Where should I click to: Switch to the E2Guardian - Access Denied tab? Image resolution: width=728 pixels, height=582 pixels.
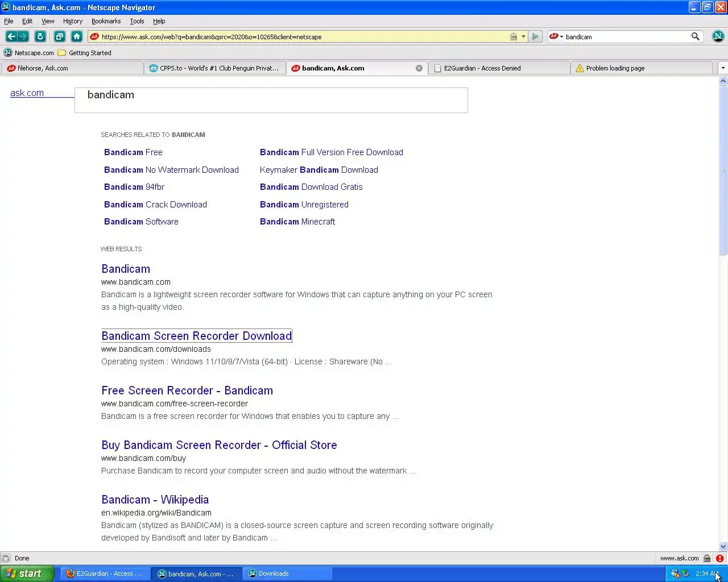pyautogui.click(x=499, y=68)
